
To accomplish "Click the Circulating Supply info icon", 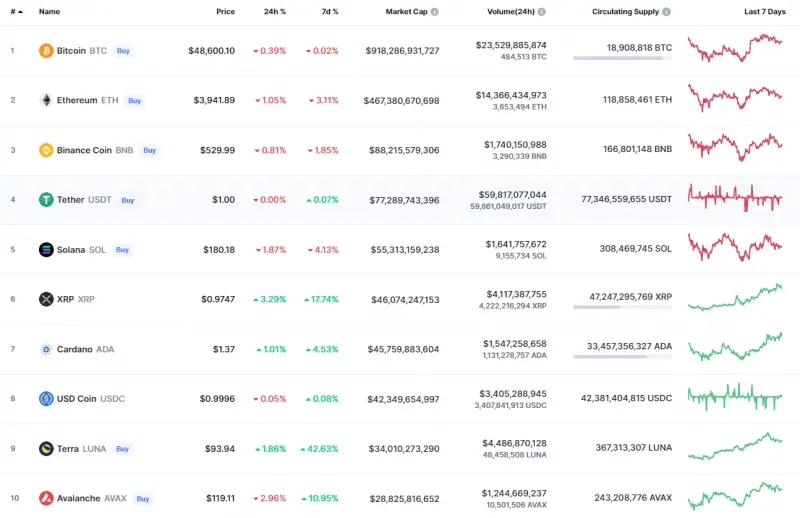I will [666, 12].
